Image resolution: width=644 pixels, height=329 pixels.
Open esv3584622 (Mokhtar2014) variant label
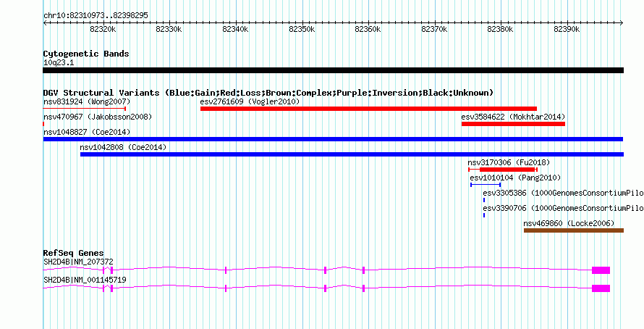pyautogui.click(x=513, y=117)
